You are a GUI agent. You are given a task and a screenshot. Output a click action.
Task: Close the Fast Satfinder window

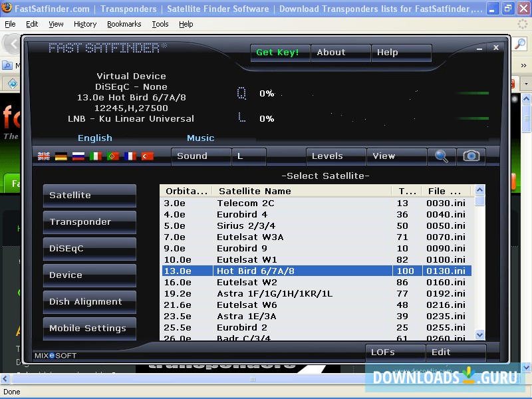click(x=496, y=47)
